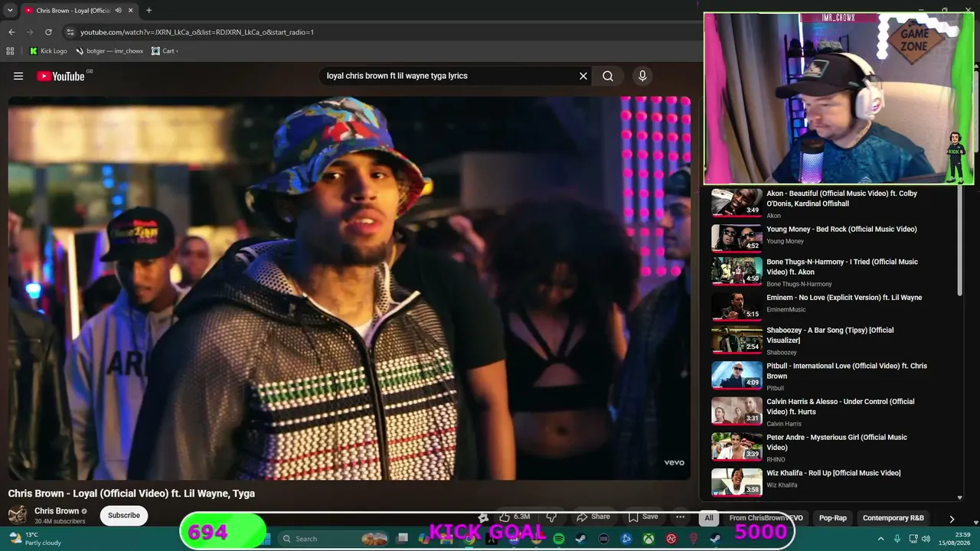Screen dimensions: 980x551
Task: Select the All filter chip
Action: click(709, 518)
